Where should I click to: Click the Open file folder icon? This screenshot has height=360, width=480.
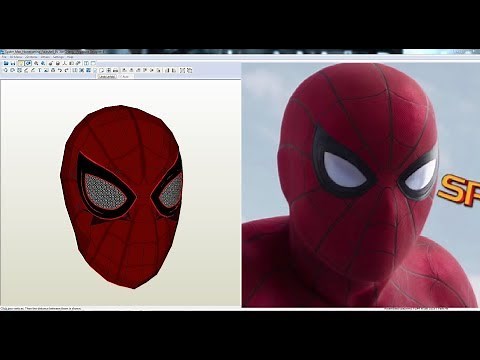(x=6, y=63)
